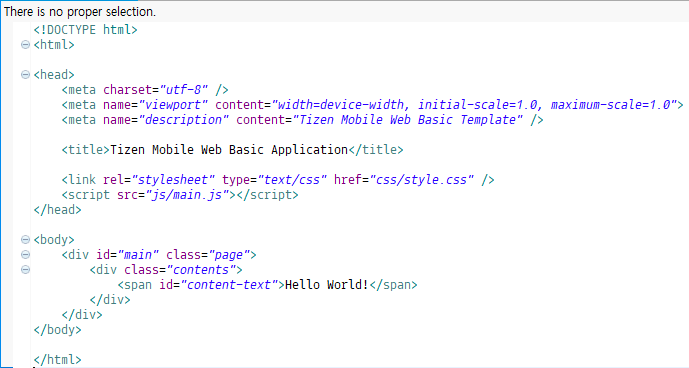689x368 pixels.
Task: Click the Hello World! text
Action: 326,284
